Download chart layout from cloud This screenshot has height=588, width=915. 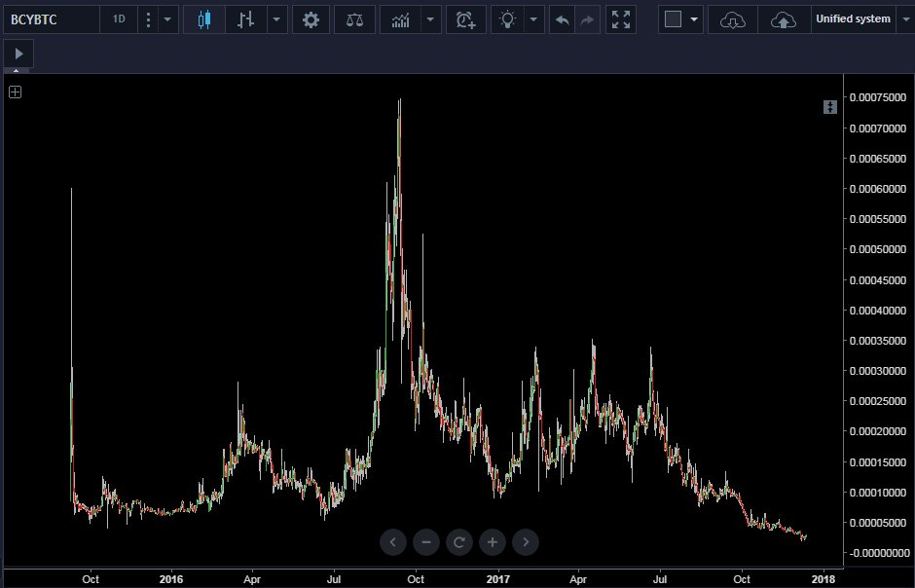tap(733, 19)
